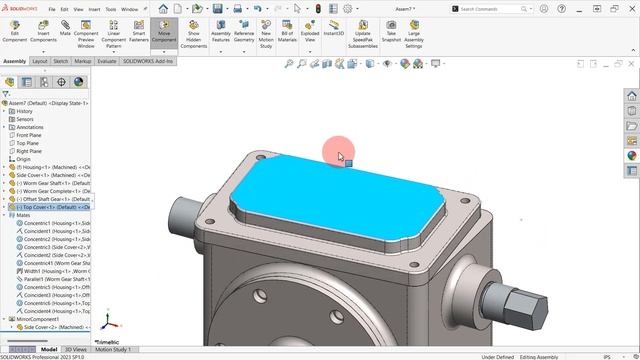
Task: Open the Window menu
Action: coord(129,9)
